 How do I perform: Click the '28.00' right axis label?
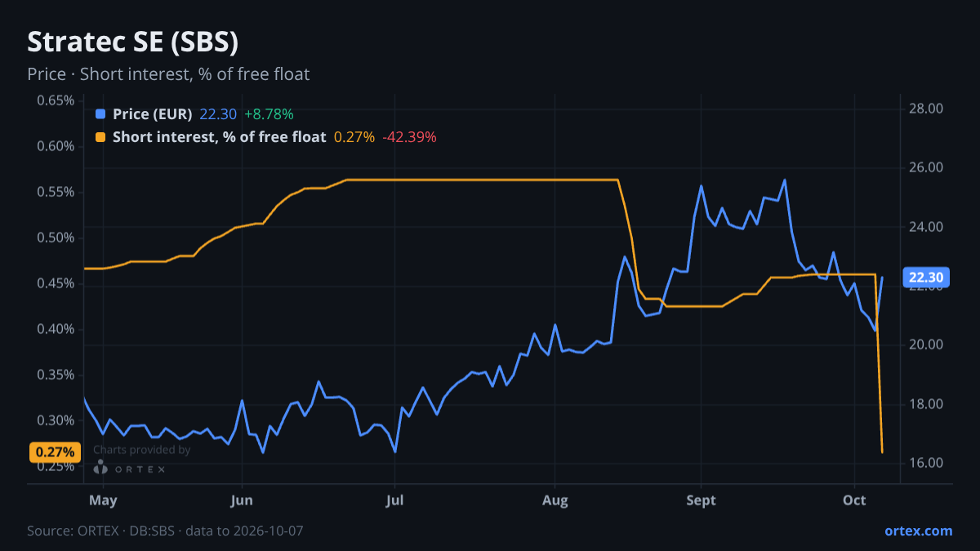click(926, 109)
